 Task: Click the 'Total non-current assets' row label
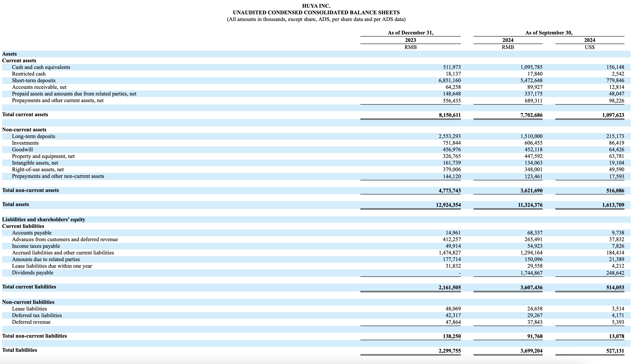31,190
